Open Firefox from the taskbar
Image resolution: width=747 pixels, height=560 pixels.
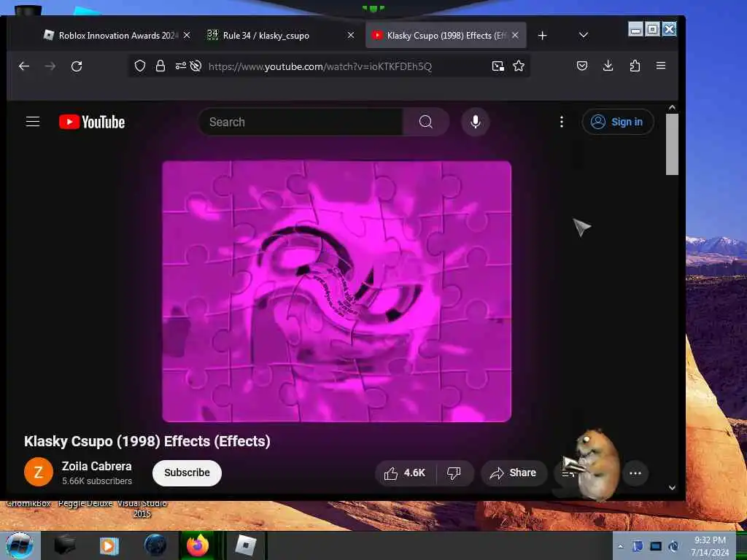click(198, 545)
